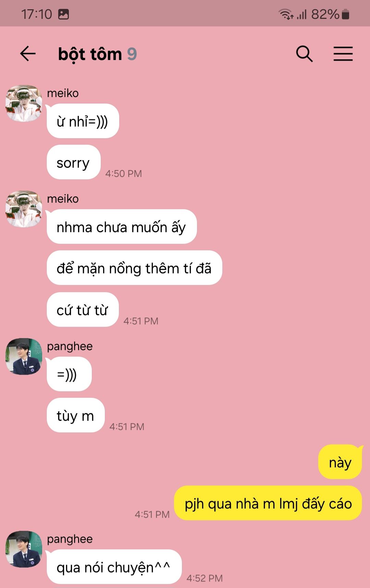Image resolution: width=370 pixels, height=588 pixels.
Task: Select the yellow 'này' message bubble
Action: click(340, 462)
